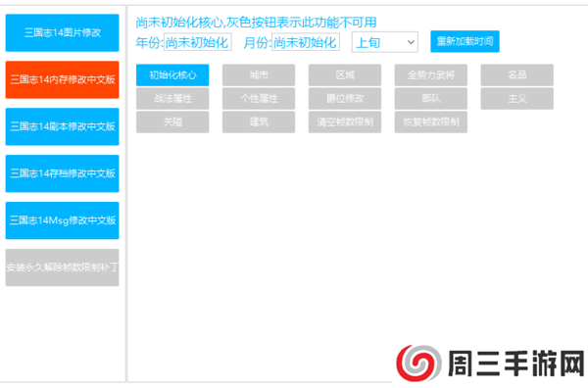Screen dimensions: 588x388
Task: Click the 尚未初始化核心 status message
Action: click(x=256, y=23)
